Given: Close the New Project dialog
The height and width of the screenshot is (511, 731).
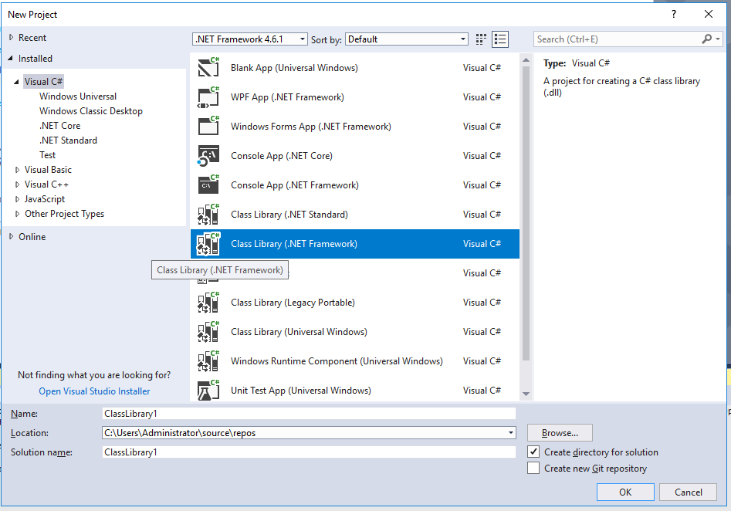Looking at the screenshot, I should 709,14.
